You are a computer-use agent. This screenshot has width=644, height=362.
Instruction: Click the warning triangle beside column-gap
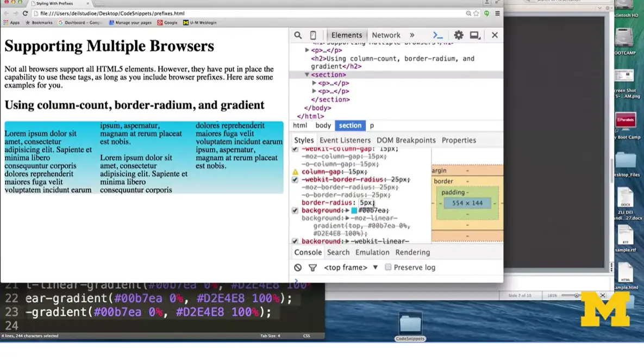(x=294, y=171)
